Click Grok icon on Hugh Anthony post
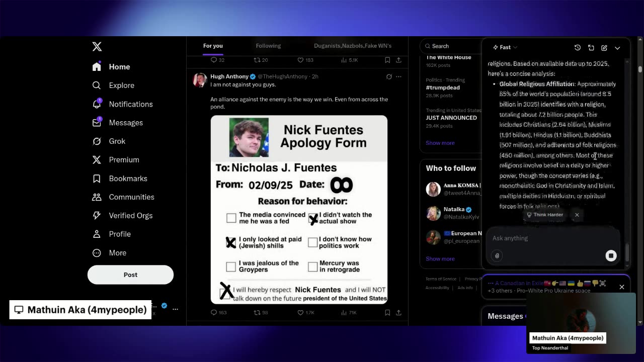Screen dimensions: 644x362 [389, 76]
